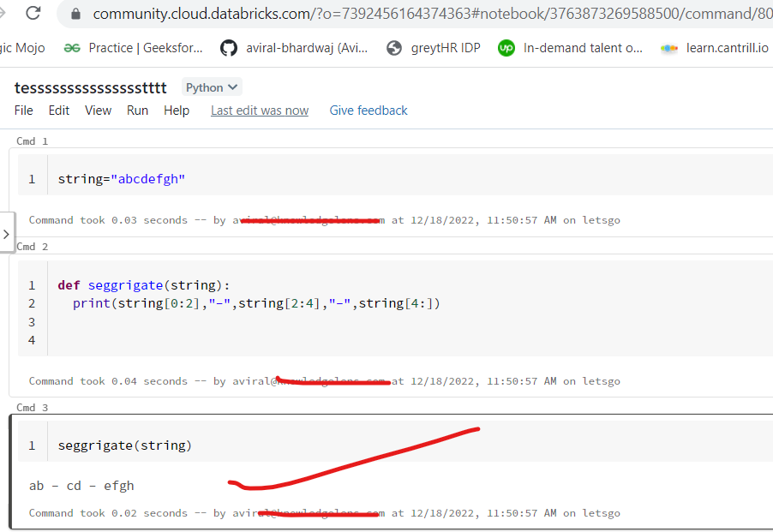
Task: Open the Run menu
Action: coord(137,111)
